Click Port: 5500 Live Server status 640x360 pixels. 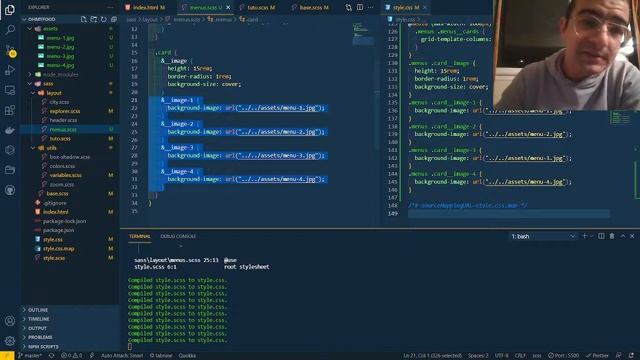(x=563, y=356)
